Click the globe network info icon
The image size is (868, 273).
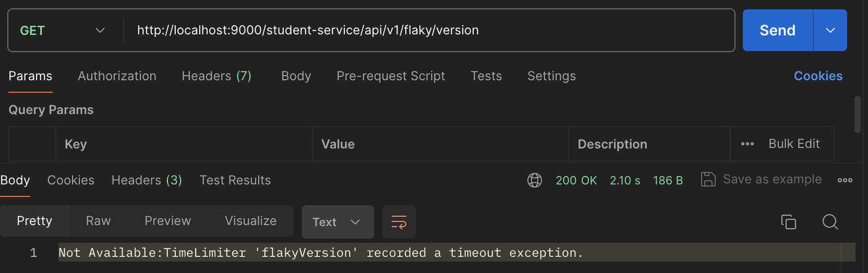[x=535, y=180]
